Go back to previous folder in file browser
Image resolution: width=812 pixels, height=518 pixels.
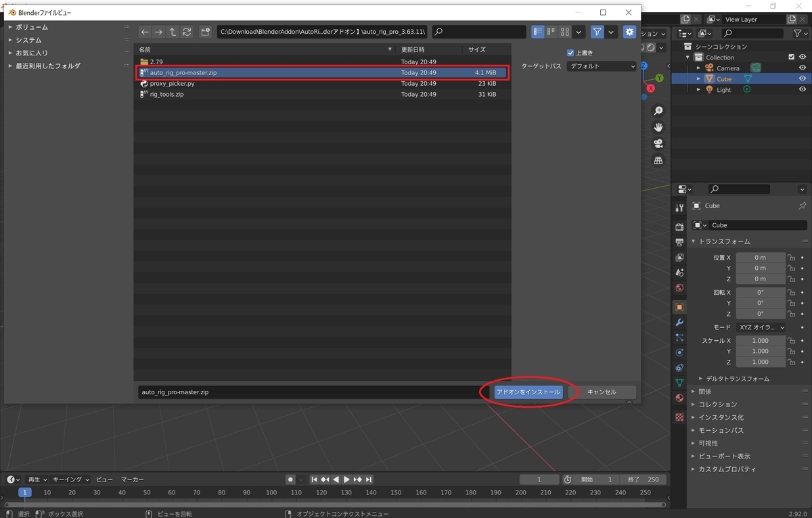[145, 32]
